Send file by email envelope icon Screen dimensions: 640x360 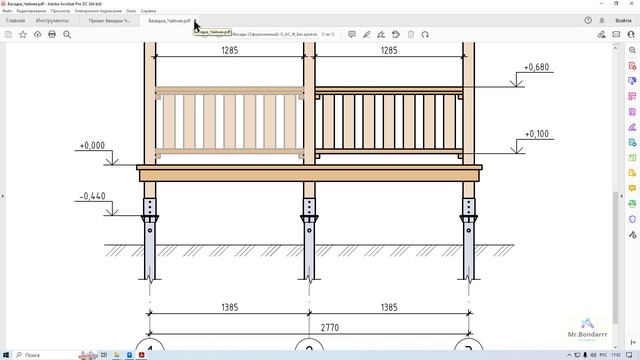(616, 35)
